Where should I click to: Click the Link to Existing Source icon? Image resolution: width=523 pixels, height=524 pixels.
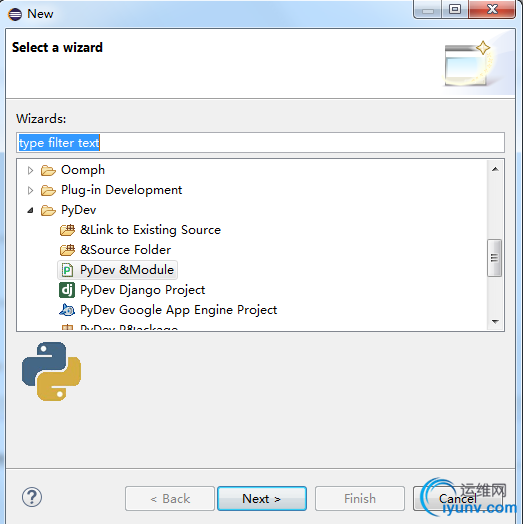pos(68,230)
